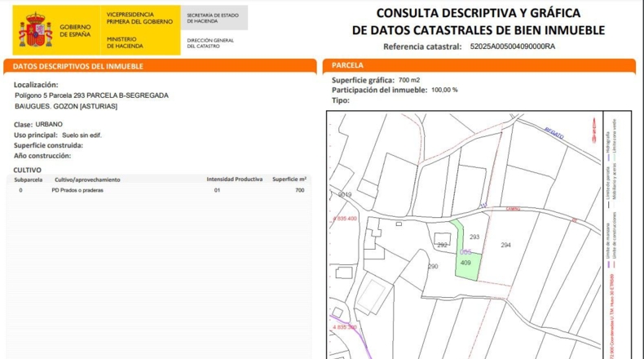Click the purple '005' polygon label on map
644x359 pixels.
[465, 252]
